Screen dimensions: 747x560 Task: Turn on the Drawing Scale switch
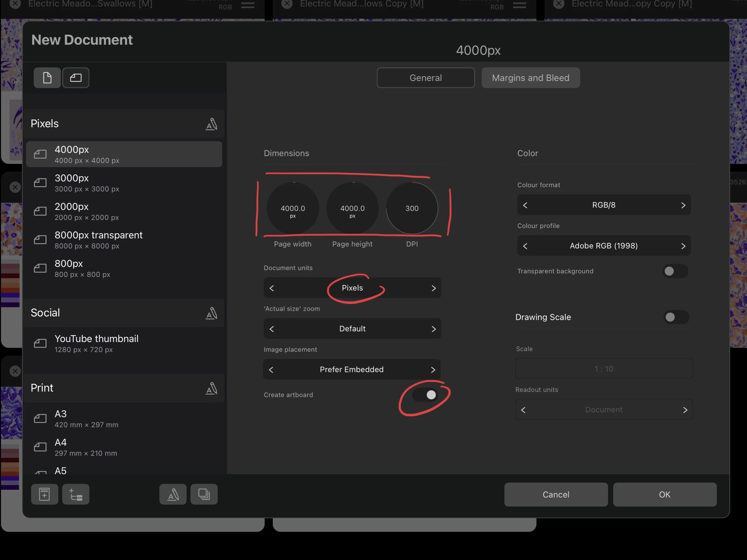click(x=675, y=317)
